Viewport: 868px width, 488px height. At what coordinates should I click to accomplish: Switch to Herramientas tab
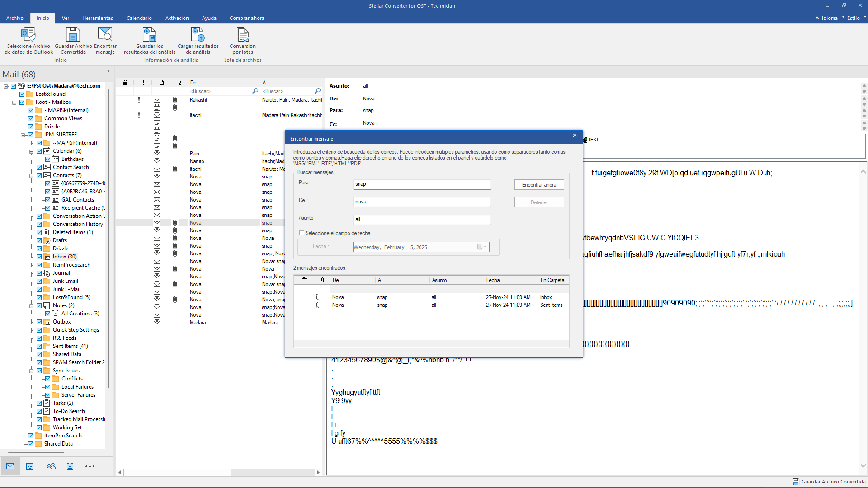[98, 18]
